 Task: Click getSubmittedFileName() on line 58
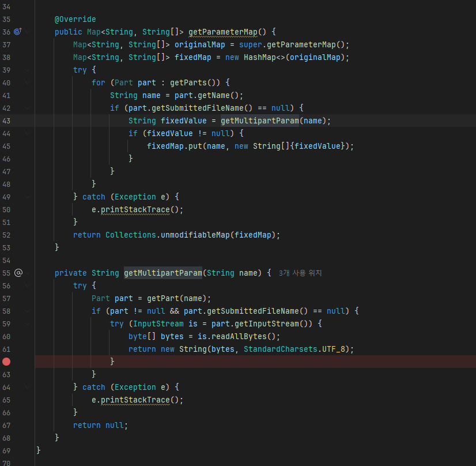tap(258, 311)
